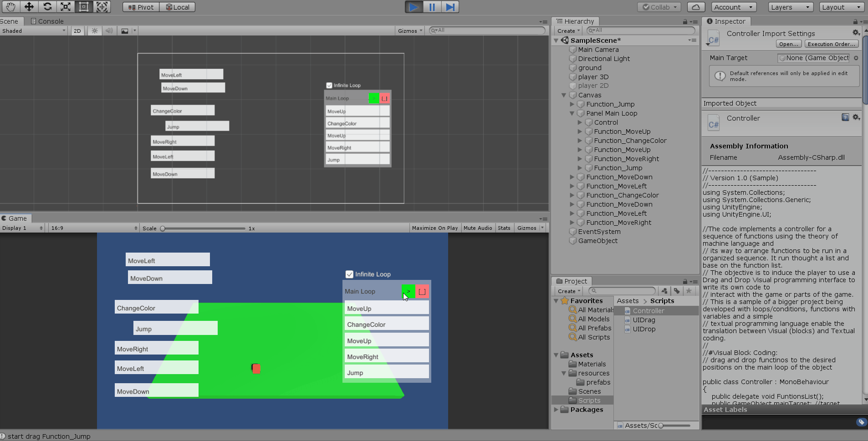The width and height of the screenshot is (868, 441).
Task: Search by label in Project panel
Action: click(x=677, y=291)
